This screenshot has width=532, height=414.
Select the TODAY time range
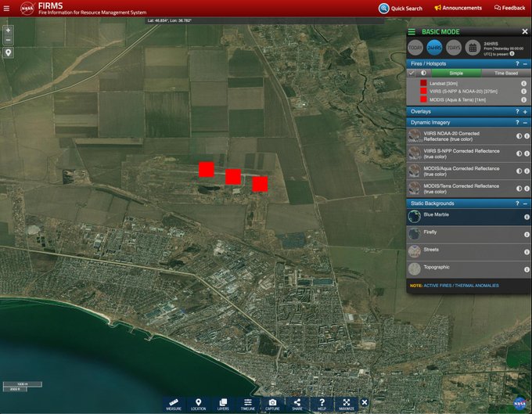click(415, 48)
